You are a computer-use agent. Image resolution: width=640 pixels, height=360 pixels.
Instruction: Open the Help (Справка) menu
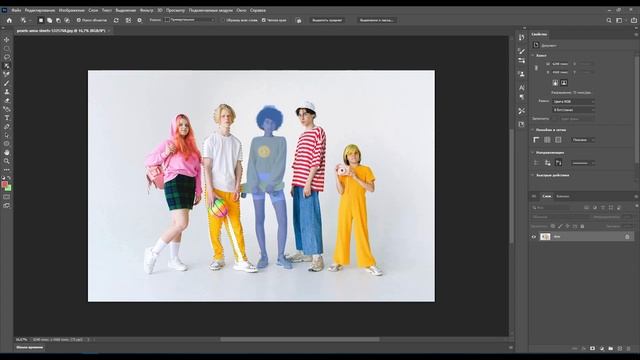coord(258,10)
